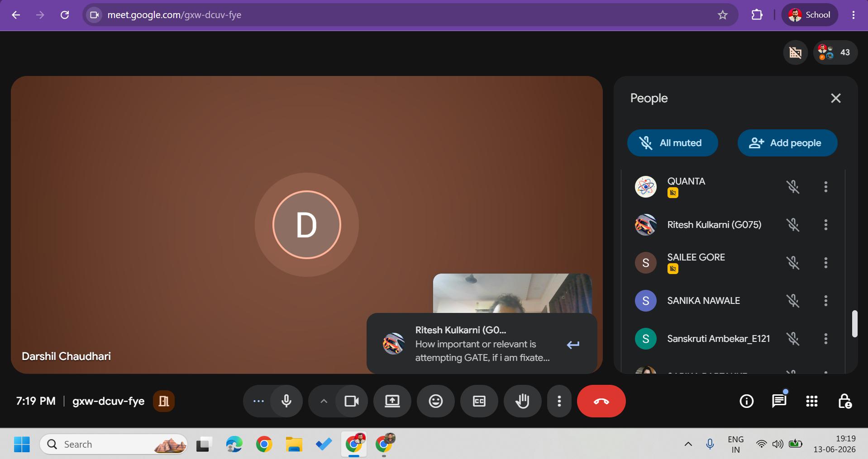Click the Add people button
Viewport: 868px width, 459px height.
point(787,143)
